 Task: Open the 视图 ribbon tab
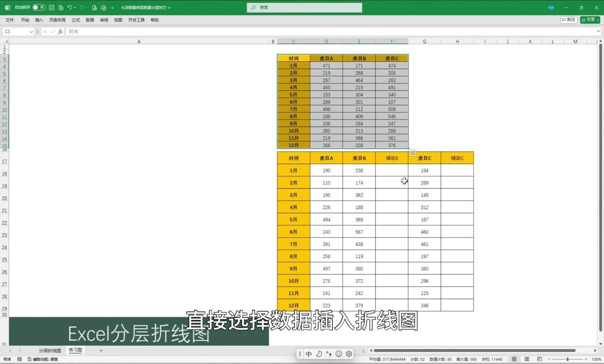(x=118, y=20)
